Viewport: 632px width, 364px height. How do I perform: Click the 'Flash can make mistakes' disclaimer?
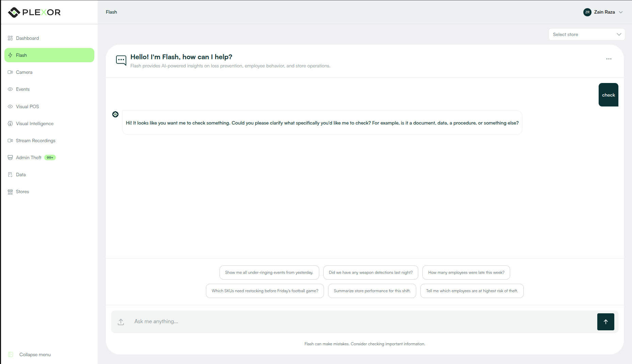(365, 344)
